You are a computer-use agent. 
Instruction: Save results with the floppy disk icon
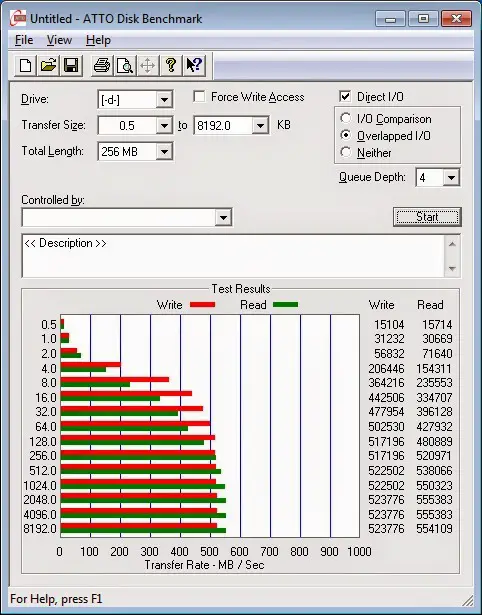[71, 65]
